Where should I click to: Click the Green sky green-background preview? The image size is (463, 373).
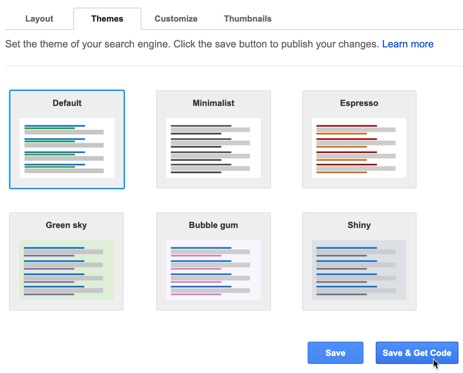pos(66,270)
